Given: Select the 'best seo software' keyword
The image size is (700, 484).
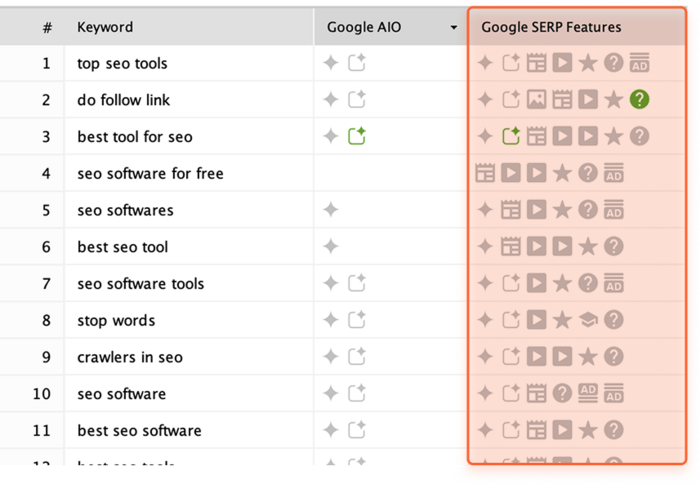Looking at the screenshot, I should click(x=139, y=430).
